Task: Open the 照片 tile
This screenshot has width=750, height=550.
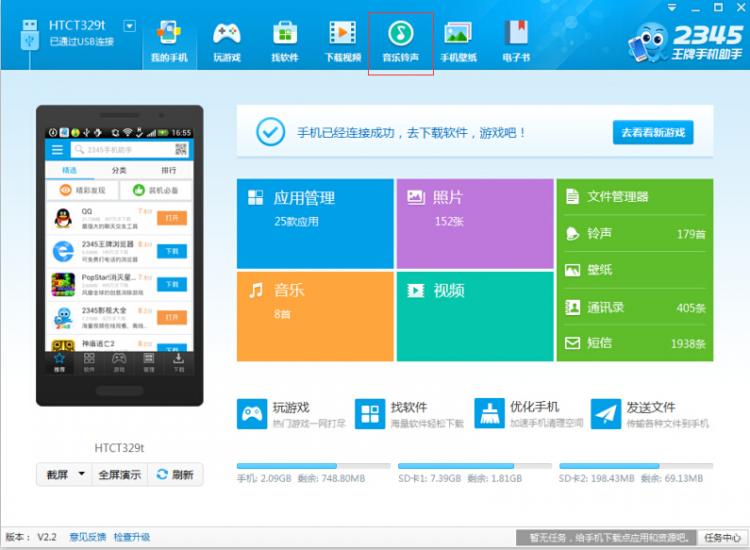Action: coord(475,223)
